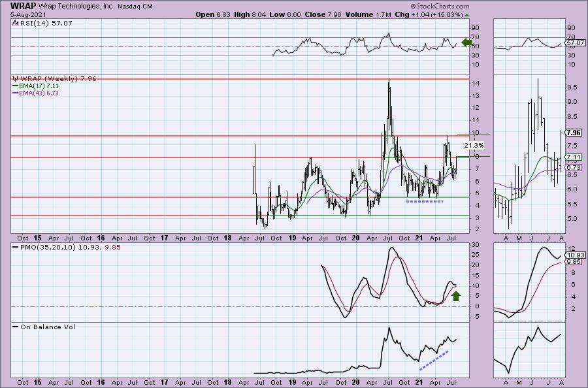Click the -5 label on PMO axis
The height and width of the screenshot is (388, 588).
(475, 317)
